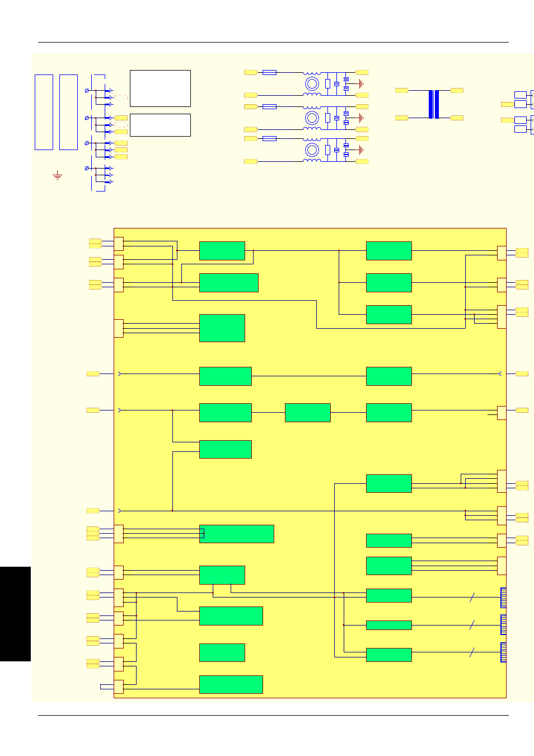Select the top filter's toroid ring core
The width and height of the screenshot is (534, 756).
pos(312,84)
